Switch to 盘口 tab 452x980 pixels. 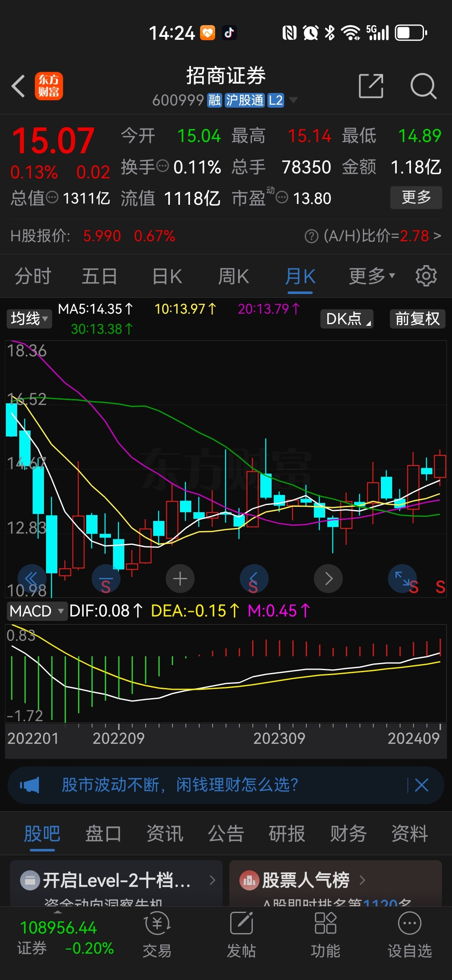click(103, 833)
